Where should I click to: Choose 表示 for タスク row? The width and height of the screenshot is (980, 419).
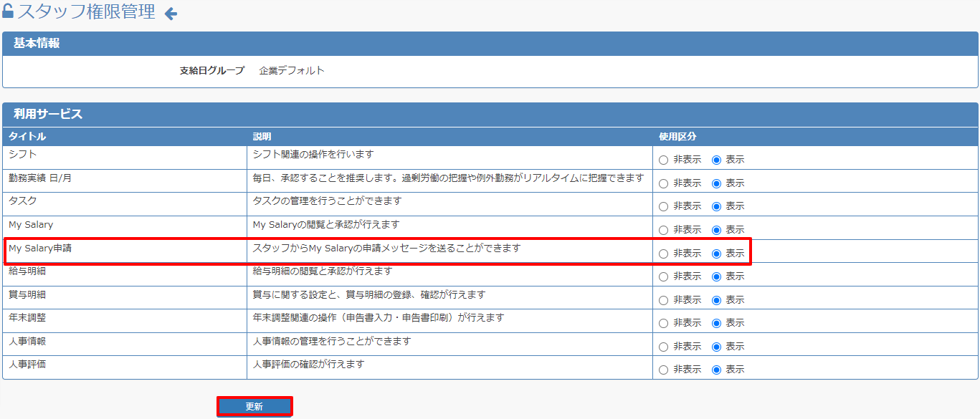(716, 206)
